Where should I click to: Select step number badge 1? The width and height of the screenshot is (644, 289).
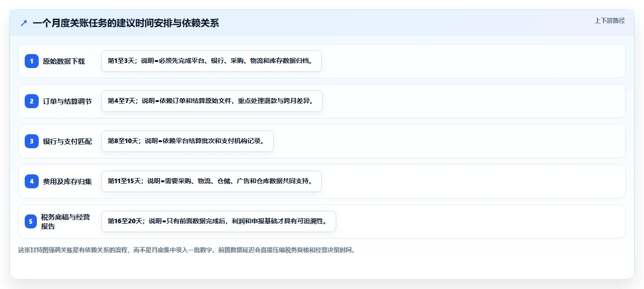coord(32,61)
